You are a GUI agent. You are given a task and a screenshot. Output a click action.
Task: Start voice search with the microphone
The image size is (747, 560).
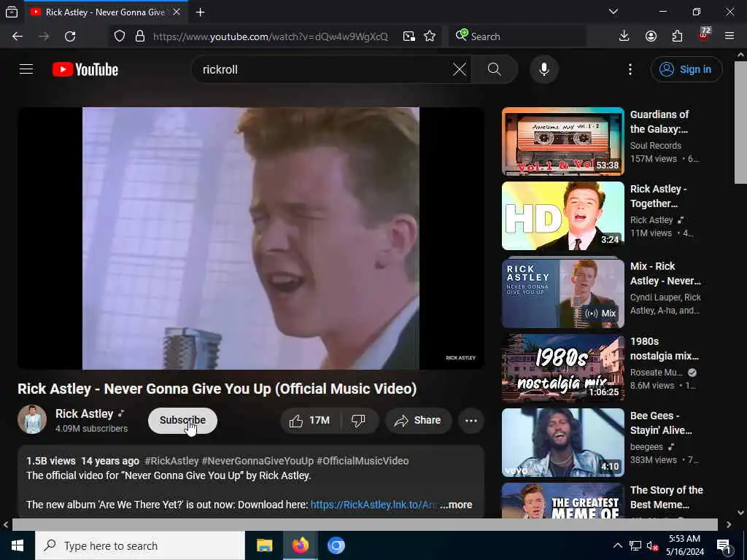(x=544, y=69)
